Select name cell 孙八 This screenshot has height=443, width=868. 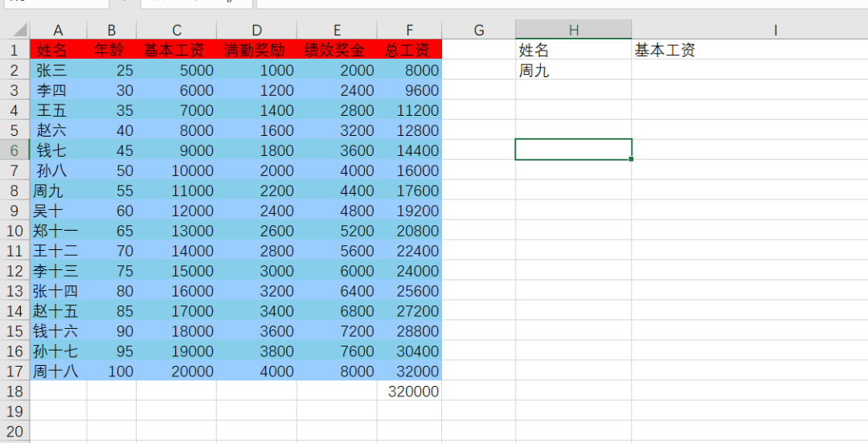point(58,170)
